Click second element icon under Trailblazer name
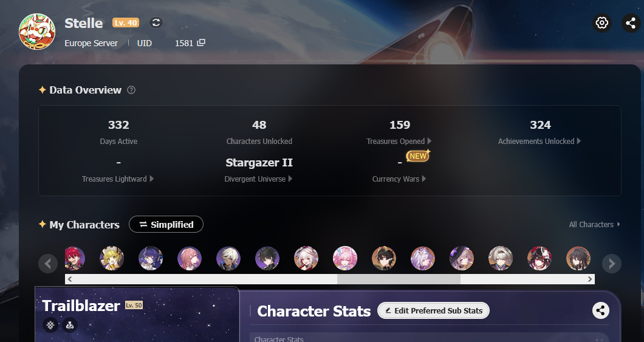The width and height of the screenshot is (644, 342). 70,325
